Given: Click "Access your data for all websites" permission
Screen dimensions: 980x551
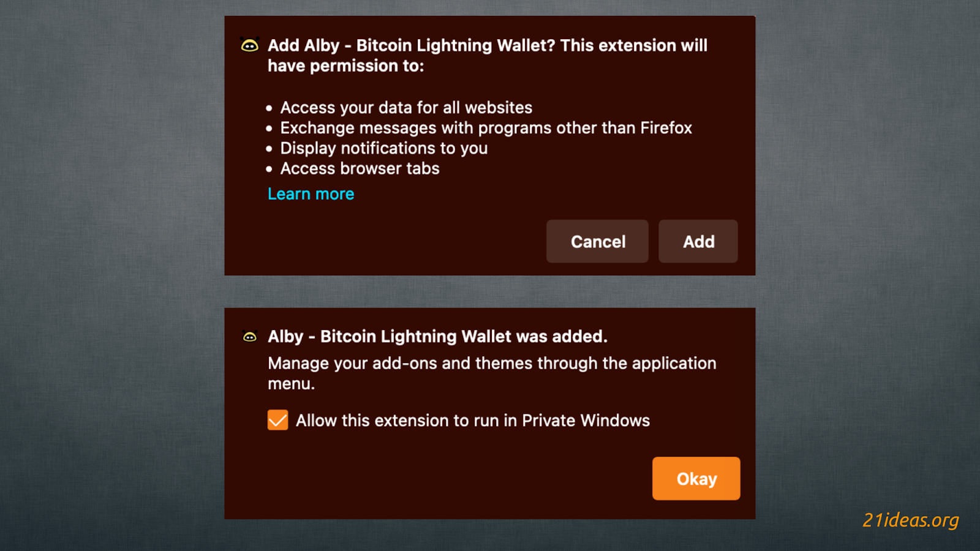Looking at the screenshot, I should pyautogui.click(x=406, y=108).
